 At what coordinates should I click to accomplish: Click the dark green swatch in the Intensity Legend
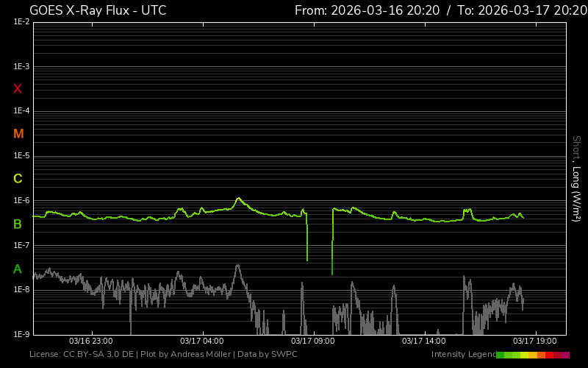pos(501,355)
